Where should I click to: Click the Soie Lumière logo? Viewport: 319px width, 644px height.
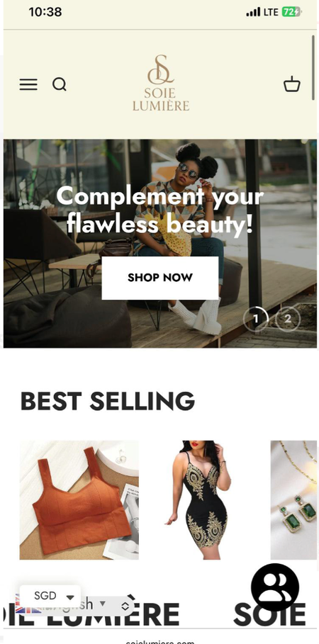point(161,83)
